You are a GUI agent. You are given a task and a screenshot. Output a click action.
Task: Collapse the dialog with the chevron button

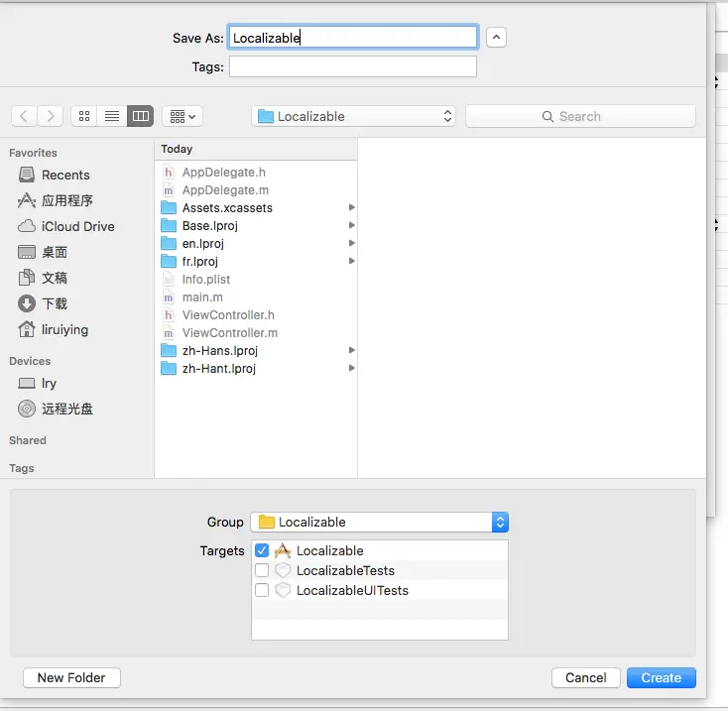[496, 37]
